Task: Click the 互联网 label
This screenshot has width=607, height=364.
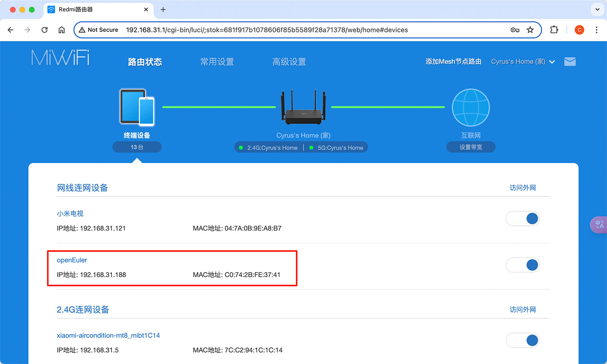Action: click(471, 135)
